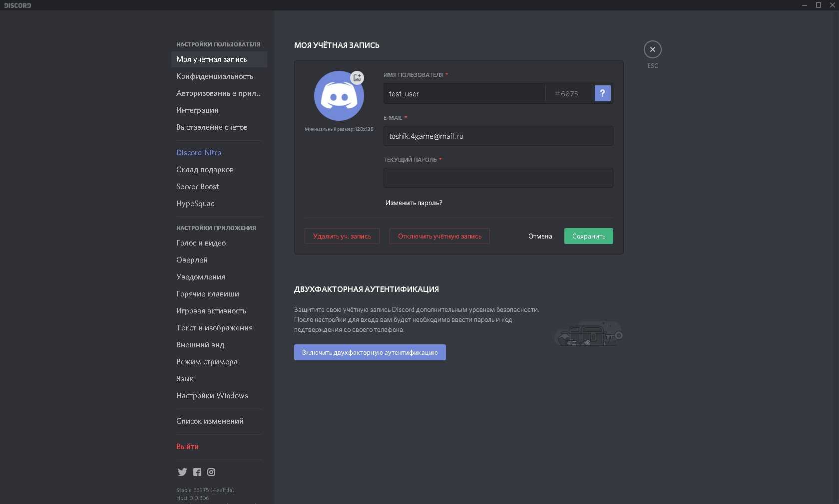The height and width of the screenshot is (504, 839).
Task: Open Конфиденциальность settings
Action: 219,76
